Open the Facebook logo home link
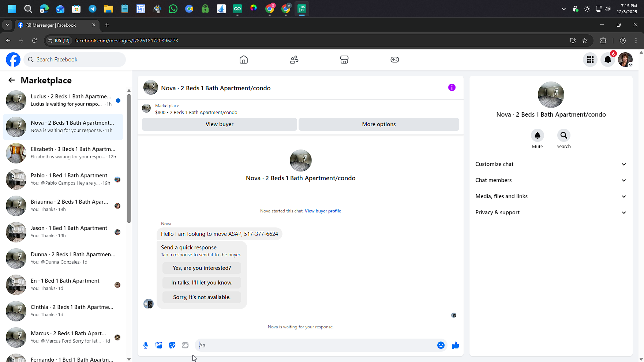 [x=13, y=60]
